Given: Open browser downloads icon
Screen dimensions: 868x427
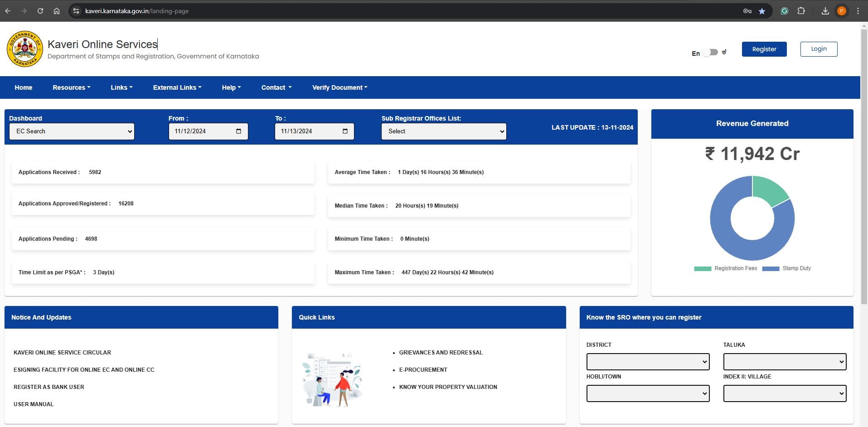Looking at the screenshot, I should click(x=825, y=11).
